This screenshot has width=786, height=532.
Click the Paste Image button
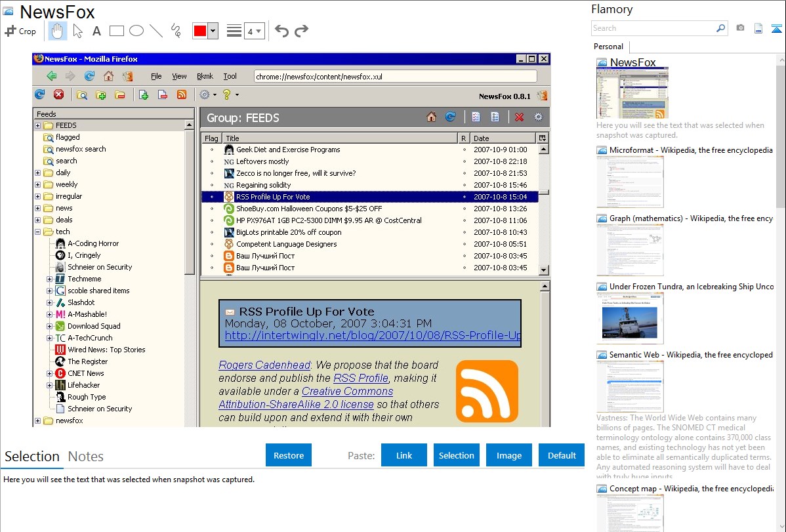point(508,455)
